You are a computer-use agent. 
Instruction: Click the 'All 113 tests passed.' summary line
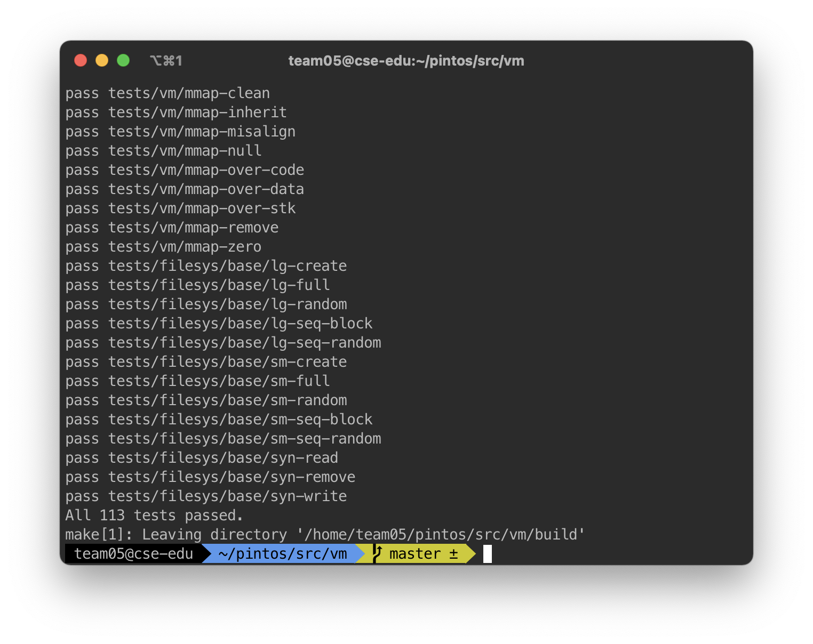[154, 516]
